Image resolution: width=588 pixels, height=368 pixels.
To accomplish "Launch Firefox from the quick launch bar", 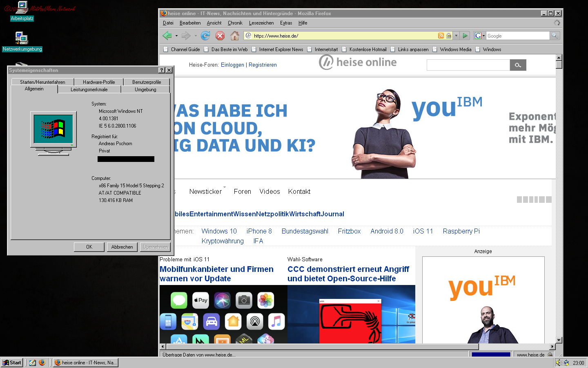I will tap(42, 362).
